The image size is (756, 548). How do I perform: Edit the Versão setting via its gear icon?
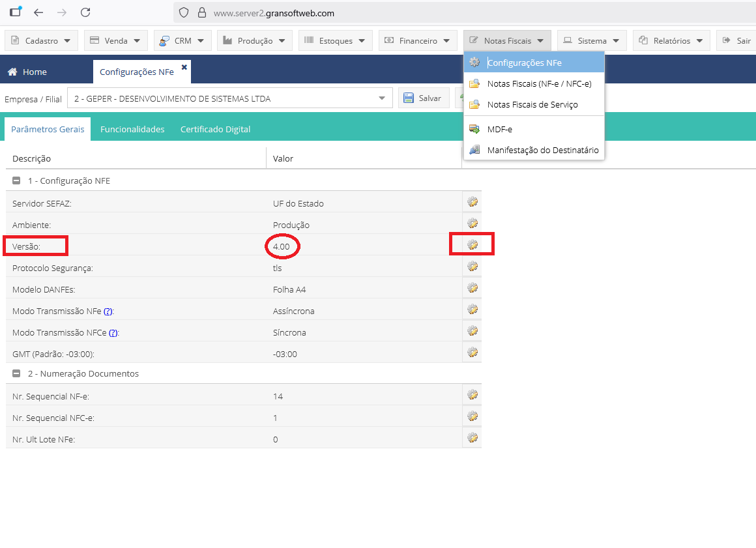(x=472, y=245)
